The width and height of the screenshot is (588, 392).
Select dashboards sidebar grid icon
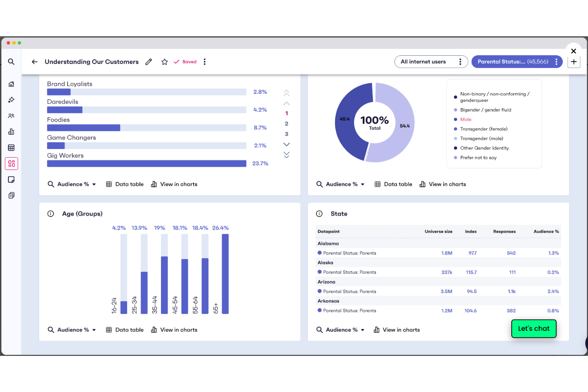point(11,163)
